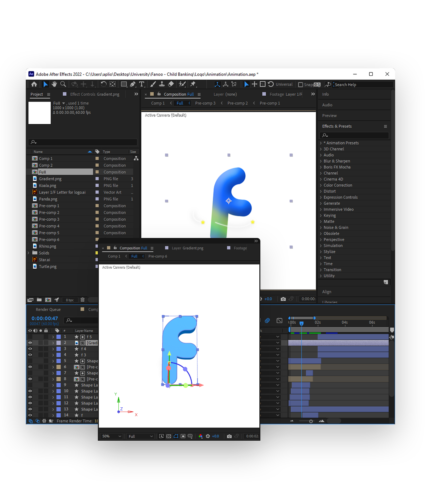Click layer 6 tan label color swatch
This screenshot has height=504, width=446.
[59, 367]
